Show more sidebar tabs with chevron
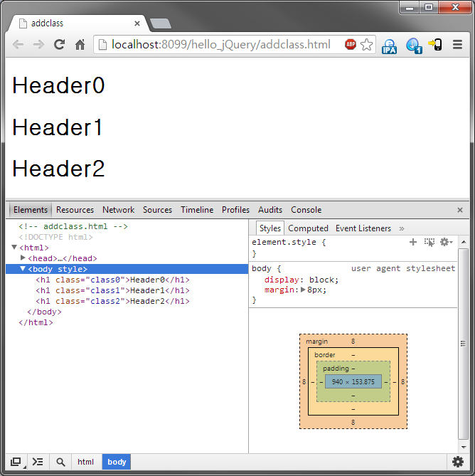The image size is (475, 476). (x=402, y=228)
